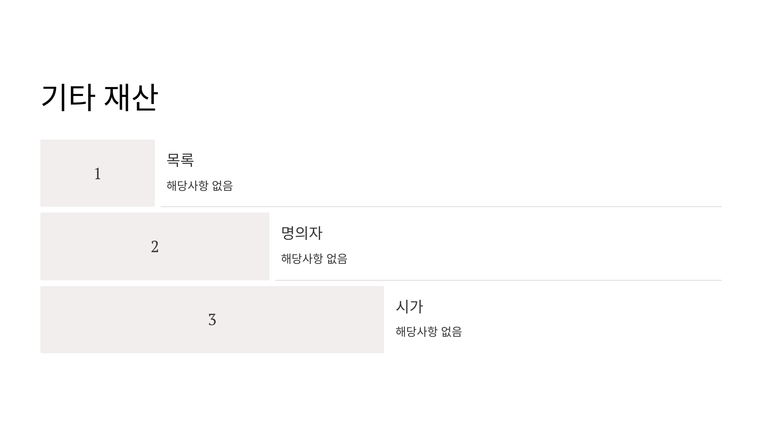The width and height of the screenshot is (768, 432).
Task: Click the white space right of the title
Action: tap(450, 98)
